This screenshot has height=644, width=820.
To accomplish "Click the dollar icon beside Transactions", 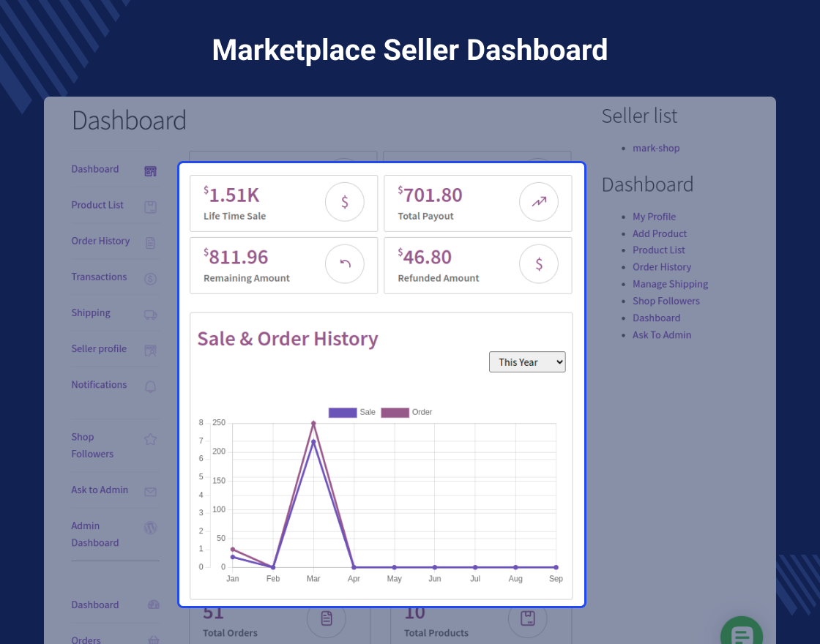I will [150, 279].
